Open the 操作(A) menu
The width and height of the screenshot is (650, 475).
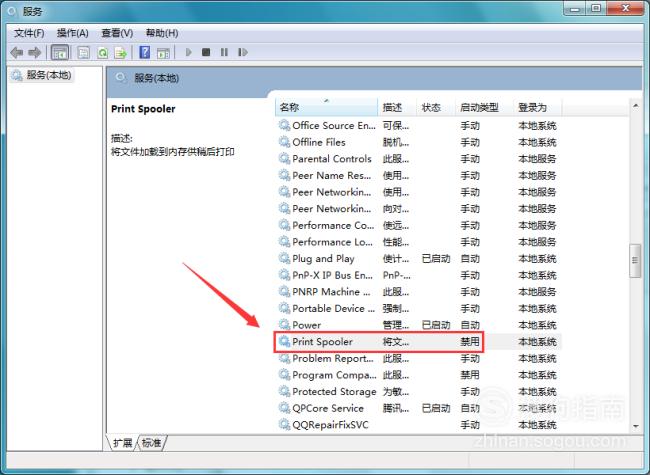pyautogui.click(x=73, y=33)
